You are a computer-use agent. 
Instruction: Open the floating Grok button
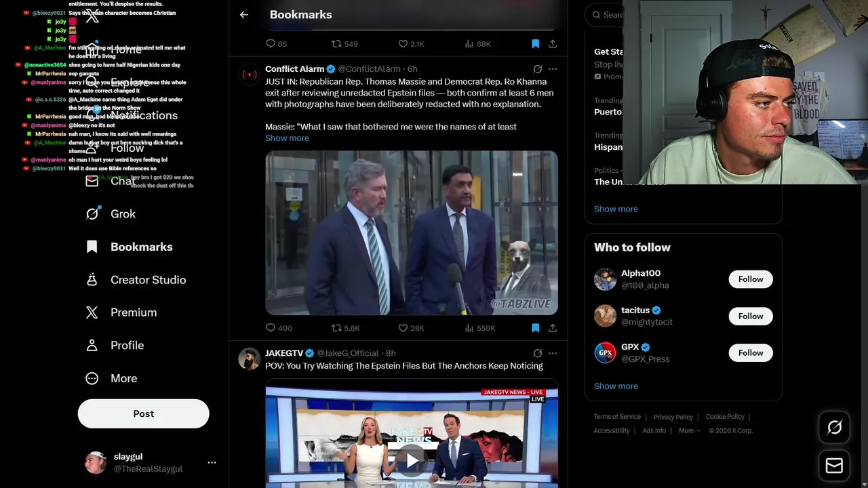pyautogui.click(x=834, y=427)
